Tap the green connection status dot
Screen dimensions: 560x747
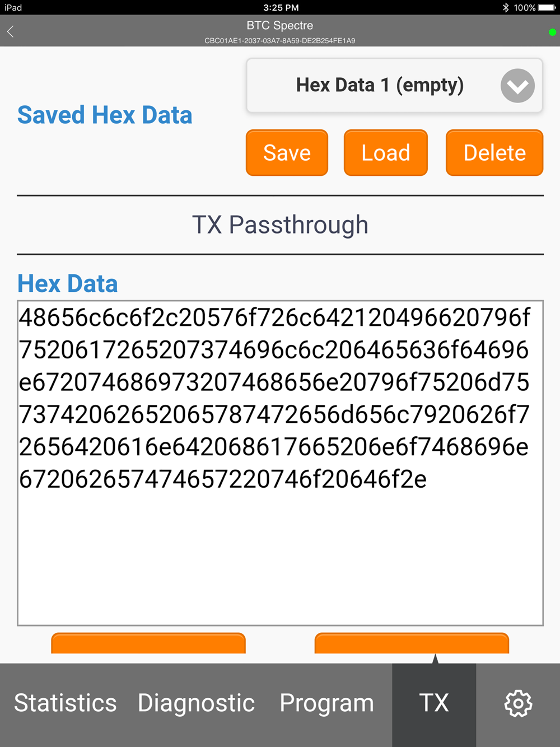coord(553,32)
